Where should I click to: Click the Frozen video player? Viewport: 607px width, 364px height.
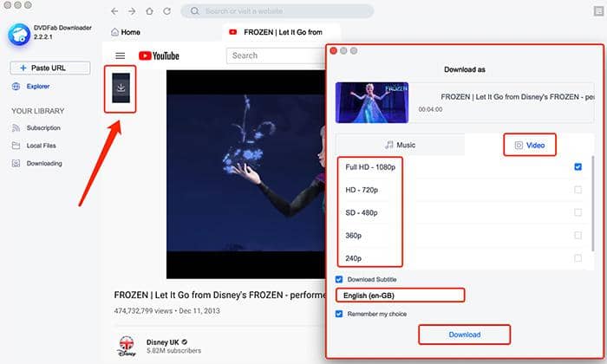(246, 174)
